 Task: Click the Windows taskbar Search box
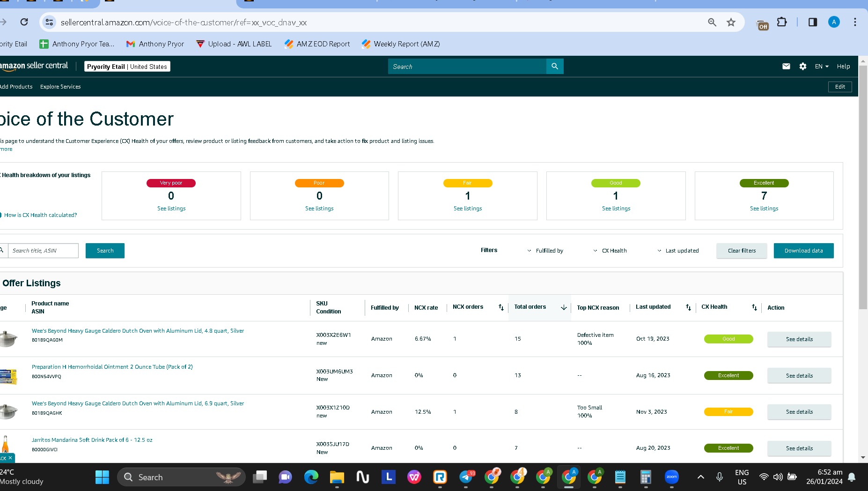coord(181,477)
